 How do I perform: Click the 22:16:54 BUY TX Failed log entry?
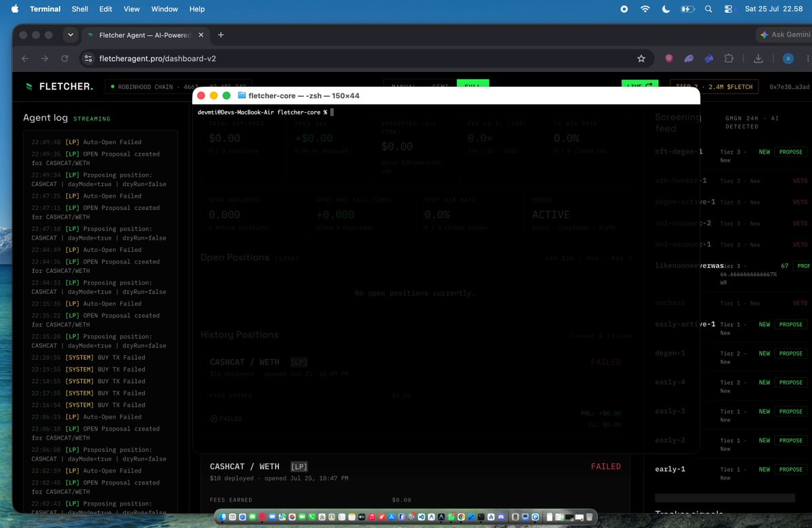pos(88,405)
